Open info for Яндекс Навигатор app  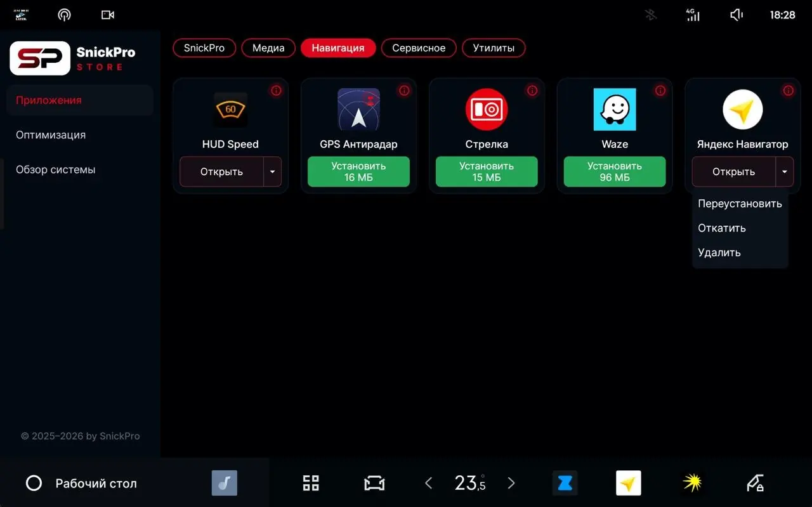coord(789,91)
